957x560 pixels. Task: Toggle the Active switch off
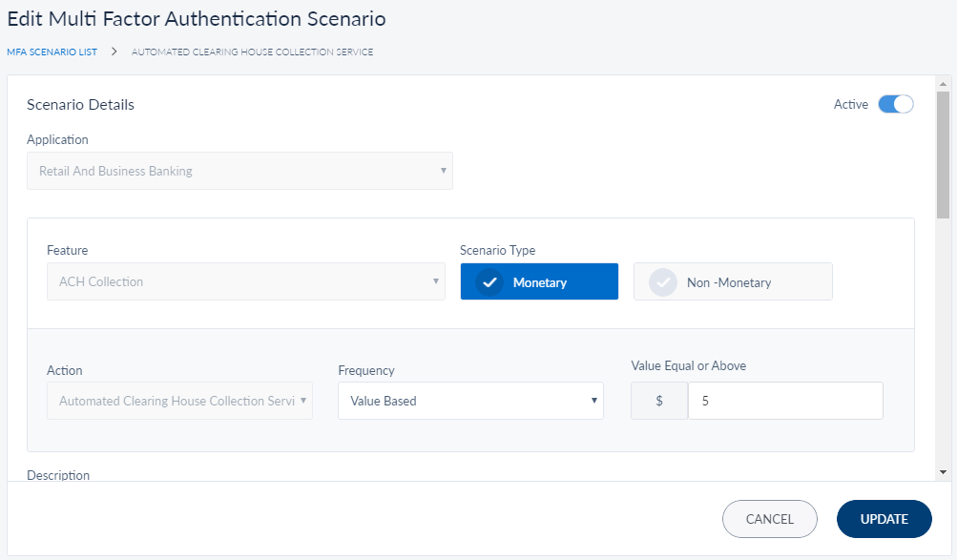click(896, 105)
